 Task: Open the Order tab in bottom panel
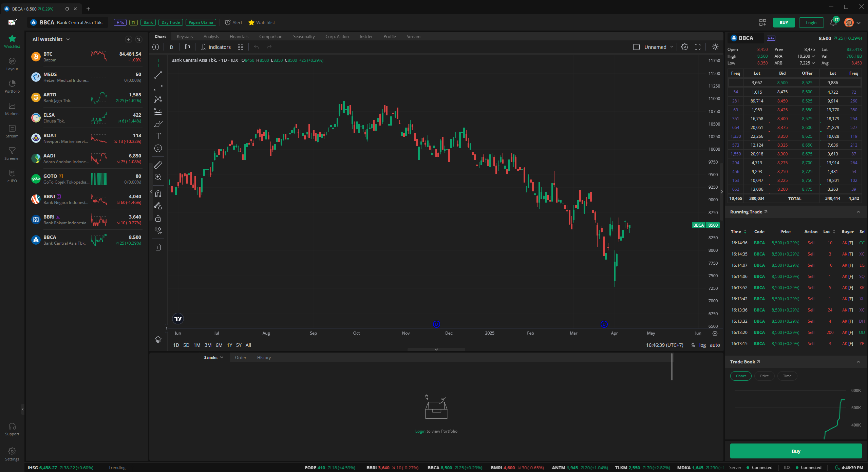coord(241,358)
